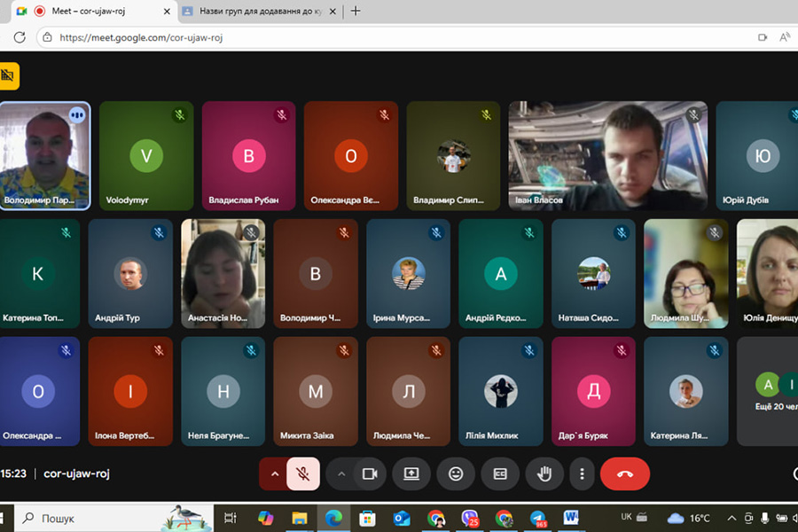Viewport: 798px width, 532px height.
Task: Click muted mic icon on Владимир Слип... tile
Action: click(487, 115)
